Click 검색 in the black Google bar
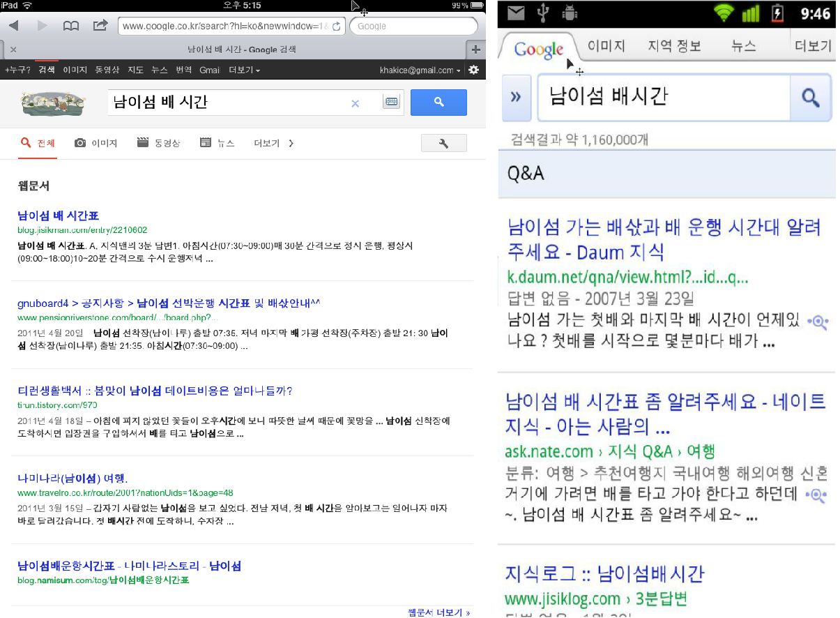Screen dimensions: 840x618 (47, 70)
